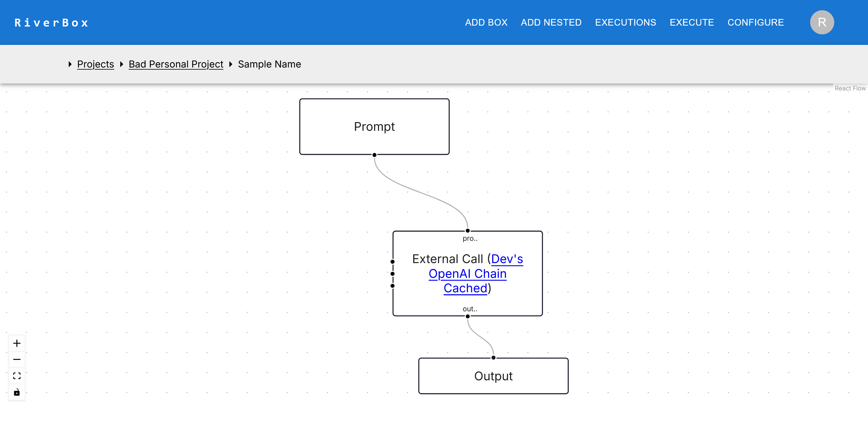The width and height of the screenshot is (868, 446).
Task: Open the user avatar R menu
Action: (822, 22)
